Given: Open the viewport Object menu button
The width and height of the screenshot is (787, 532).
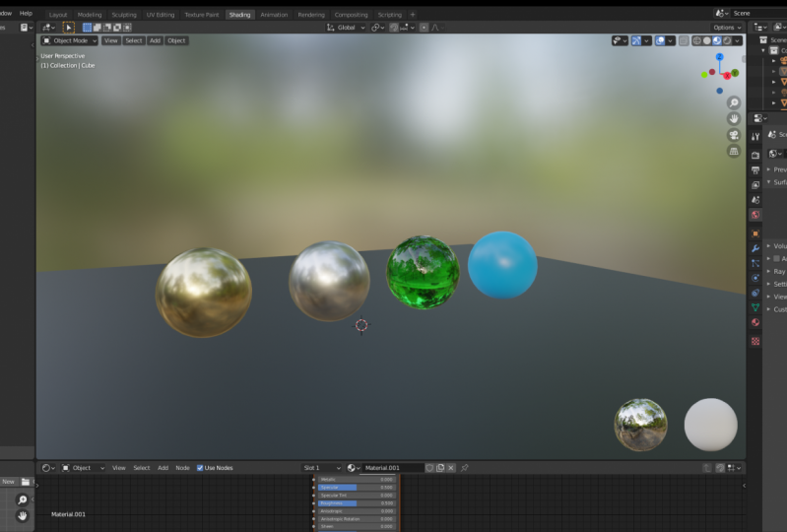Looking at the screenshot, I should (176, 40).
